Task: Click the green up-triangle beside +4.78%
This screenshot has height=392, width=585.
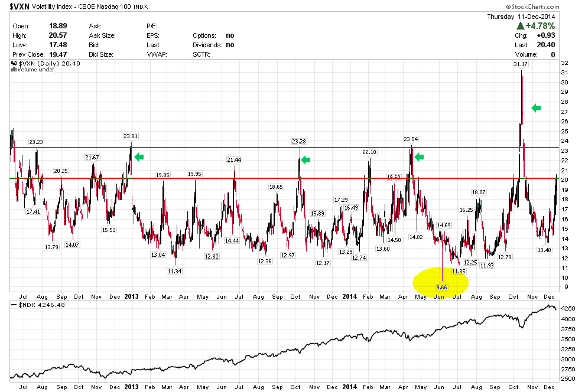Action: coord(521,26)
